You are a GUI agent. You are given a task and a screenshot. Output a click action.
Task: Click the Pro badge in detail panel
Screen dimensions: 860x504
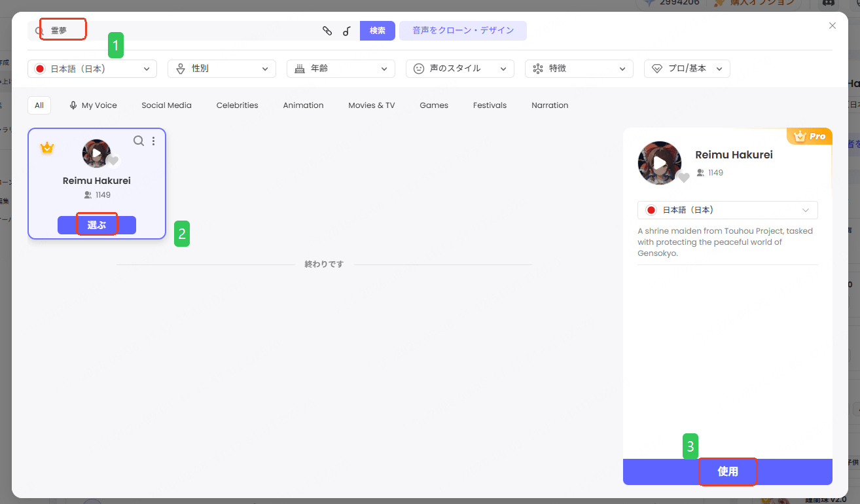(810, 136)
